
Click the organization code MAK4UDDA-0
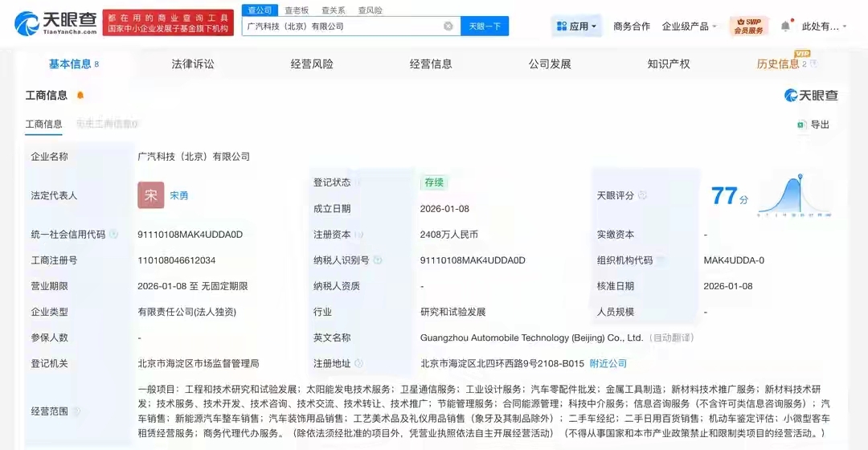tap(734, 260)
